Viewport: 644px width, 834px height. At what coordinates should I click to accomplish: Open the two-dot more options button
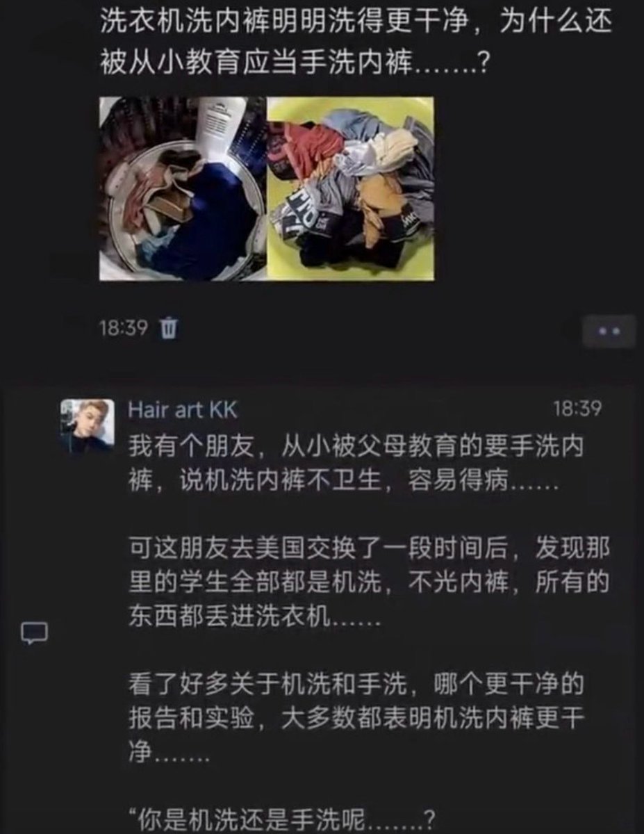point(608,332)
